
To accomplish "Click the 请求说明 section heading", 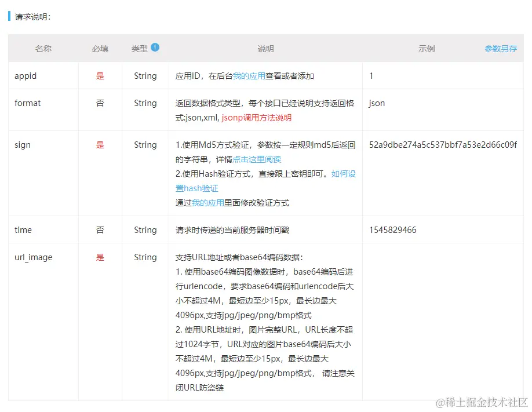I will [x=32, y=17].
